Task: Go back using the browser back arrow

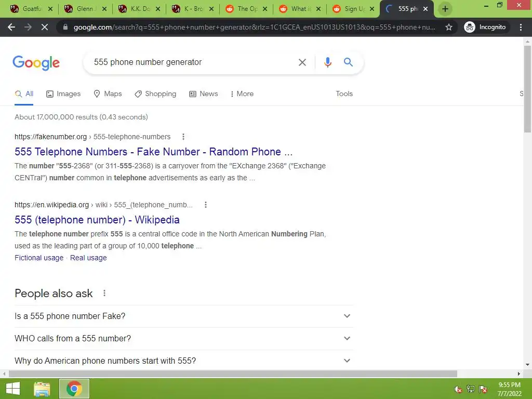Action: click(x=11, y=27)
